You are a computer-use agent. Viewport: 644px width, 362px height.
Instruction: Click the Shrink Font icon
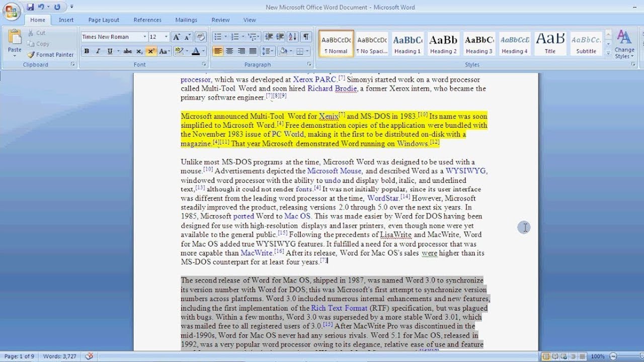pyautogui.click(x=188, y=37)
